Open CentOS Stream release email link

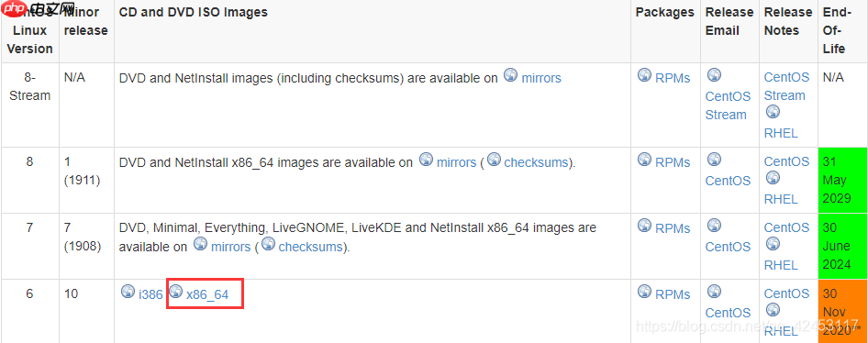tap(728, 105)
